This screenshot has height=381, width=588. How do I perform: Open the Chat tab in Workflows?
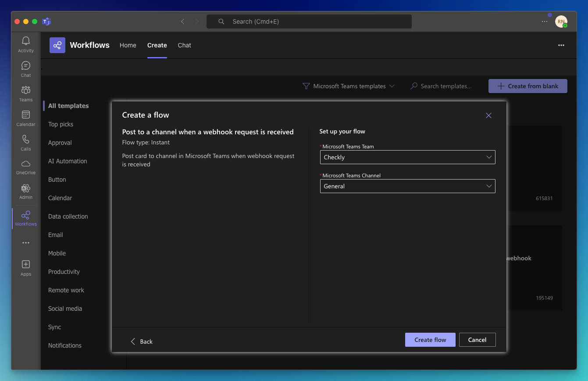[184, 45]
